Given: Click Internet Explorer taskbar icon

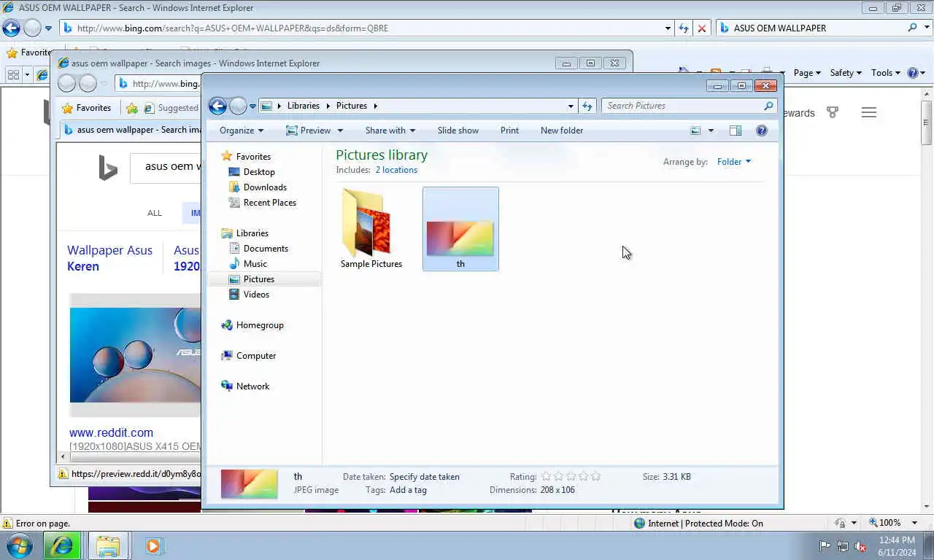Looking at the screenshot, I should pos(62,546).
